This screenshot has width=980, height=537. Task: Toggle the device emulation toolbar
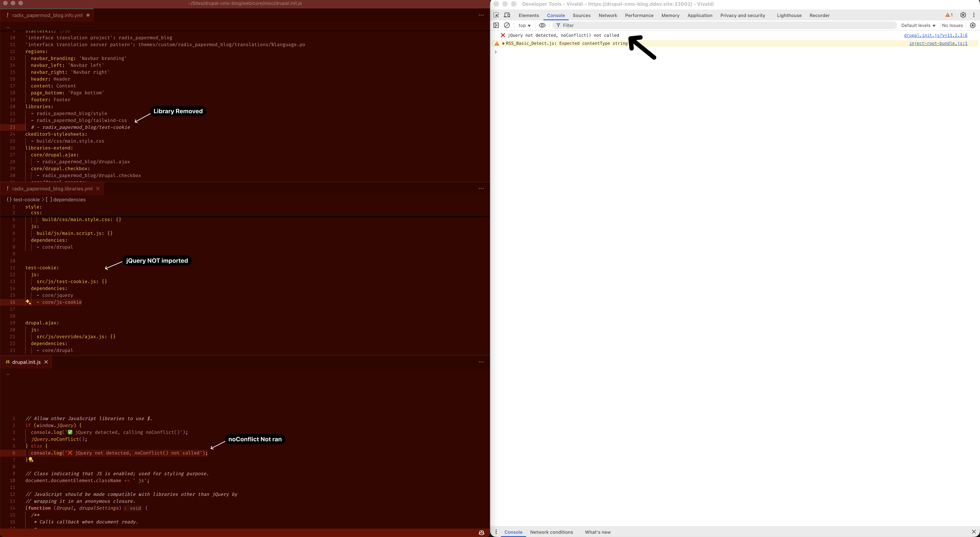point(507,15)
